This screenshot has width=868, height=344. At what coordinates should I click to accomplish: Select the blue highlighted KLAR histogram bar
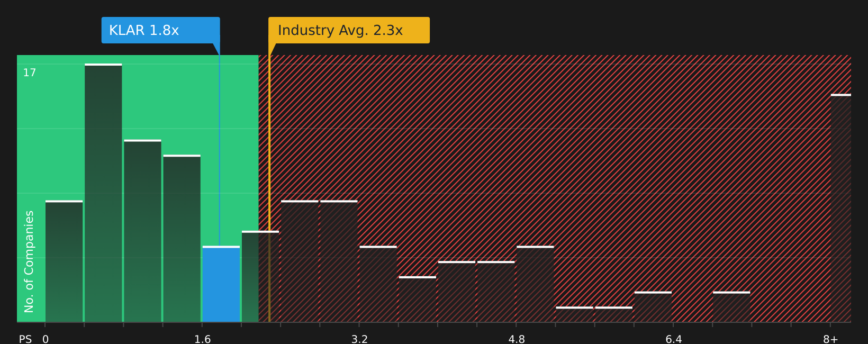tap(221, 284)
